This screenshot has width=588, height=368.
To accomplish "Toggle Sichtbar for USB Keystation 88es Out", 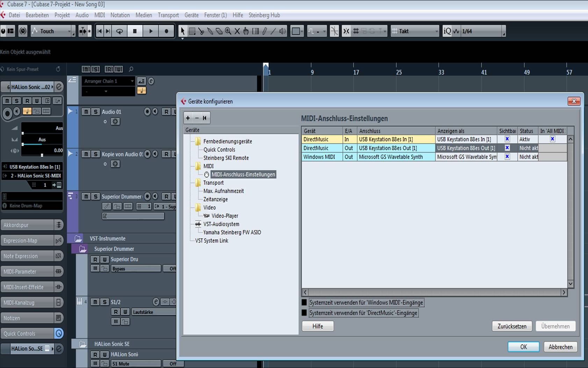I will tap(507, 148).
